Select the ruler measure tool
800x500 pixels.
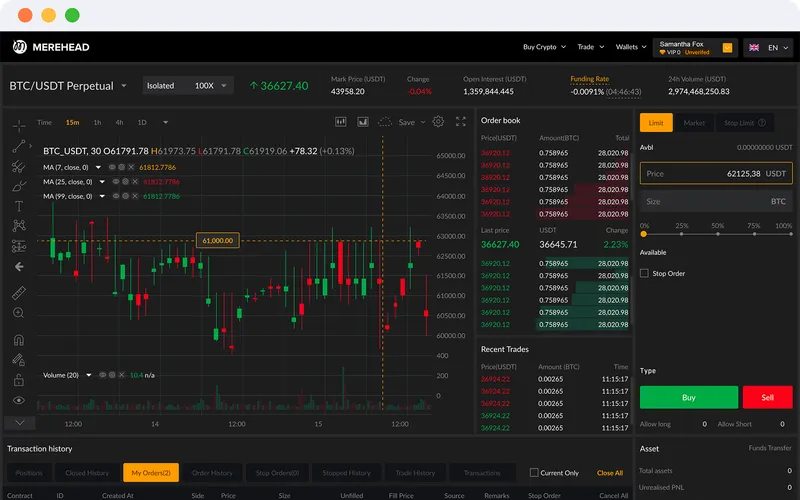point(19,293)
